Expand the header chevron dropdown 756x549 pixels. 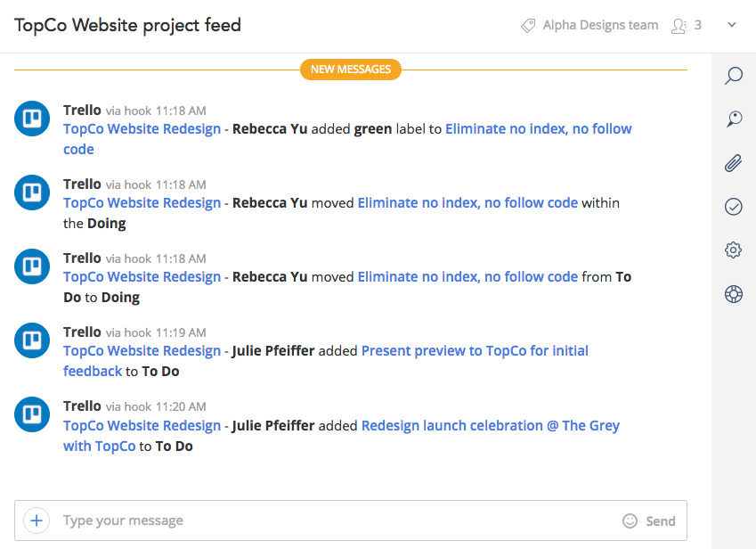[x=731, y=25]
